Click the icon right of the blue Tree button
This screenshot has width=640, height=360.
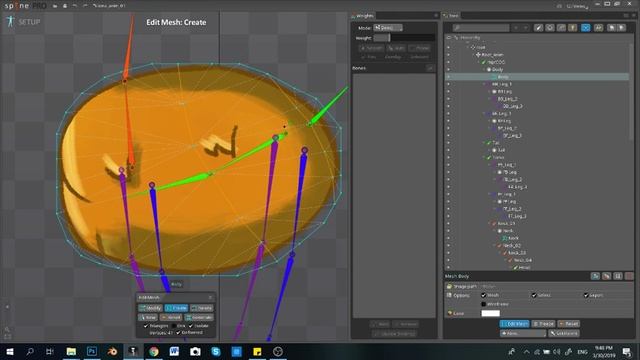click(598, 28)
